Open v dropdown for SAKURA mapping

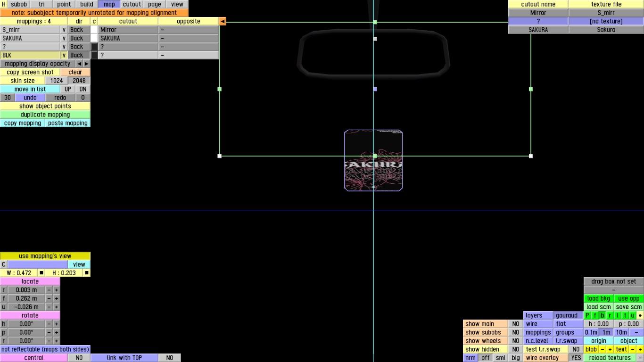coord(64,38)
